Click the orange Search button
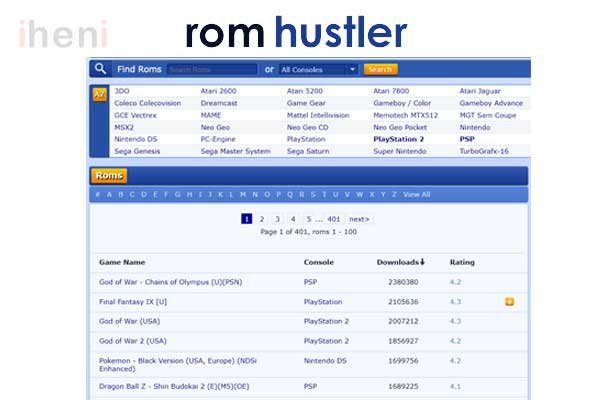Image resolution: width=600 pixels, height=400 pixels. point(380,69)
